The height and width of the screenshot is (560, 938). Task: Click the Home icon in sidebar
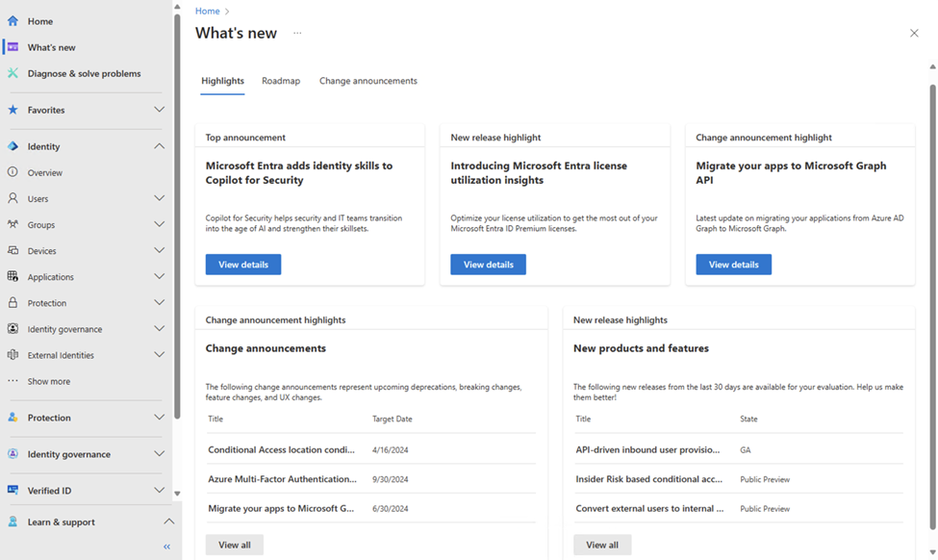13,21
